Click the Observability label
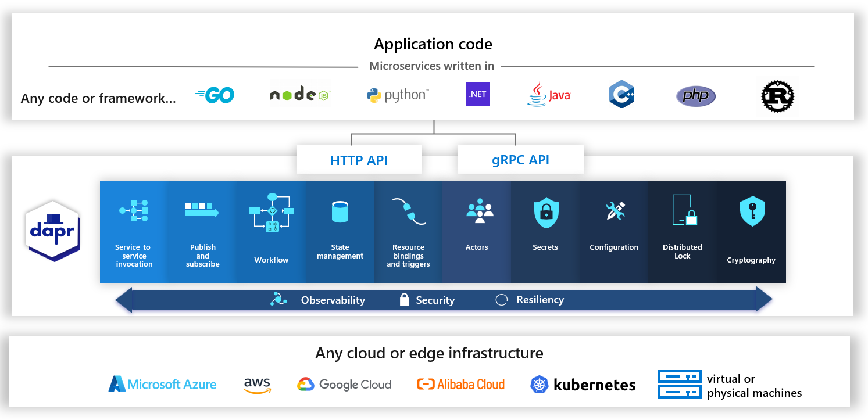The image size is (868, 420). [333, 300]
